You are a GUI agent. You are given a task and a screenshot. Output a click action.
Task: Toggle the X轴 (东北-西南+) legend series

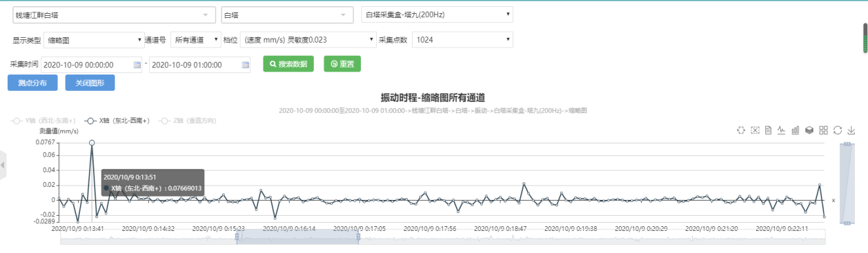[x=117, y=120]
